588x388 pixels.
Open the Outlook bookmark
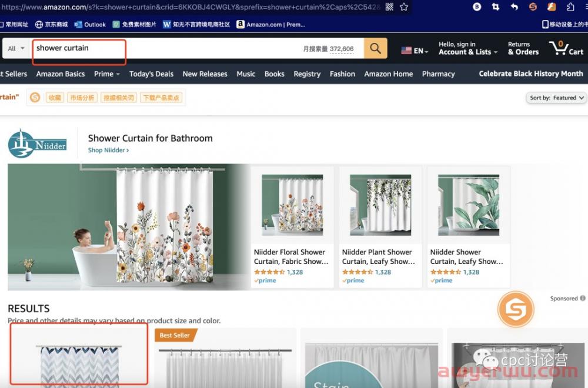point(90,24)
